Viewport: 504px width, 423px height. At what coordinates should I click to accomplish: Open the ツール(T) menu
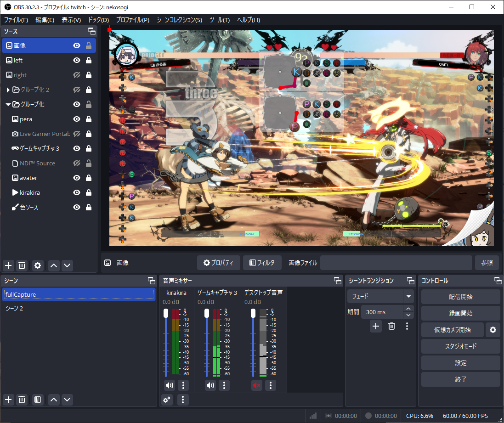pyautogui.click(x=219, y=20)
